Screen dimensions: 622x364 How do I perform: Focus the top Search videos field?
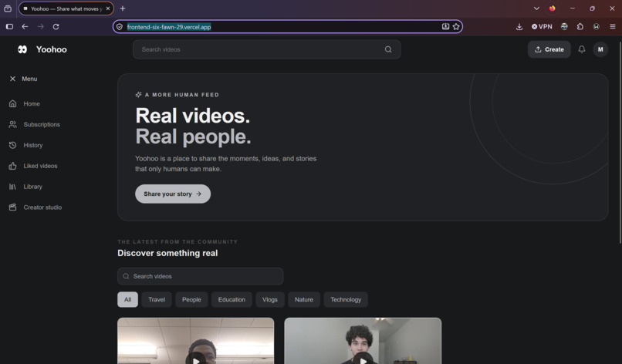click(x=266, y=49)
